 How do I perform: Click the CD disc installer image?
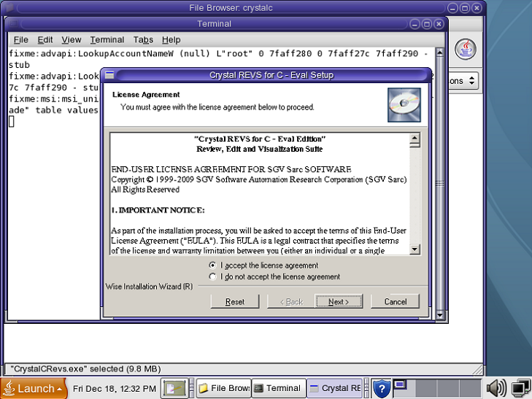click(x=404, y=105)
